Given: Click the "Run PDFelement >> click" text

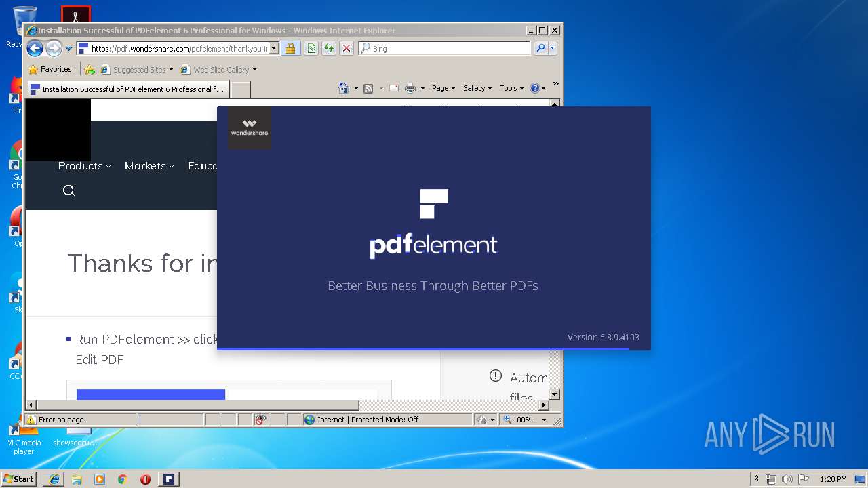Looking at the screenshot, I should (x=146, y=339).
